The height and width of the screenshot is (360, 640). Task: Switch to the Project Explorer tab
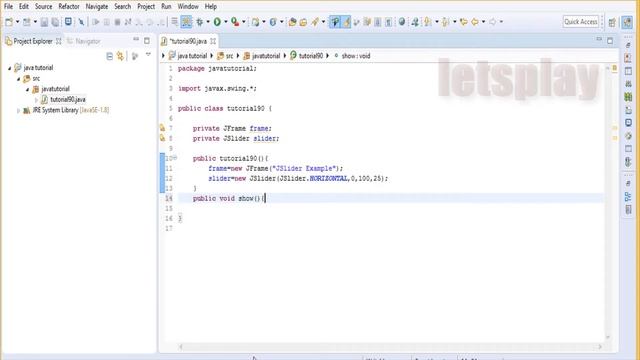click(x=33, y=41)
